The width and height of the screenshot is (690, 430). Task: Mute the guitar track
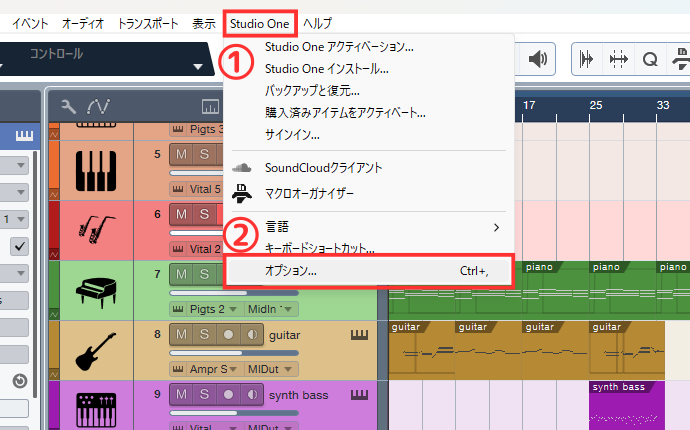click(x=181, y=334)
